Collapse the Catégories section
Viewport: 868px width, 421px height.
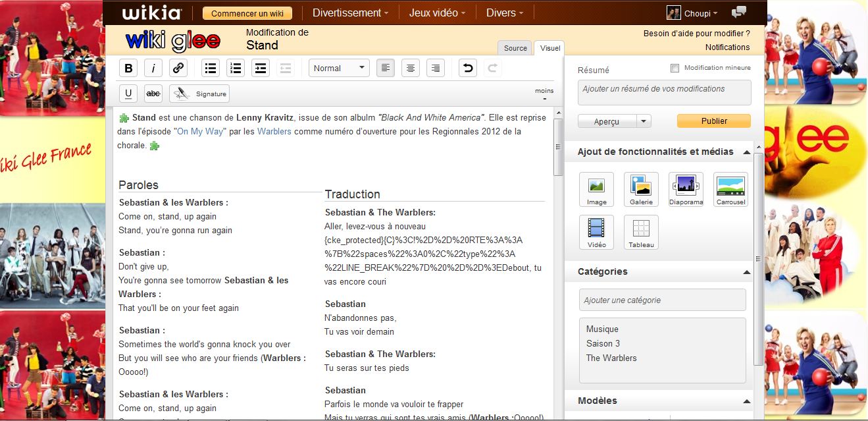(746, 272)
